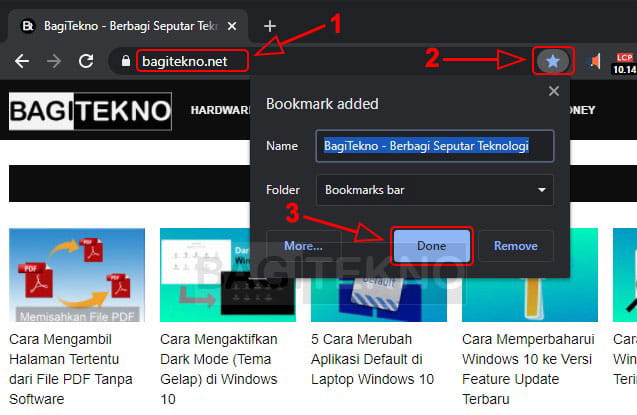The width and height of the screenshot is (637, 415).
Task: Open the Windows 10 update article thumbnail
Action: pyautogui.click(x=530, y=300)
